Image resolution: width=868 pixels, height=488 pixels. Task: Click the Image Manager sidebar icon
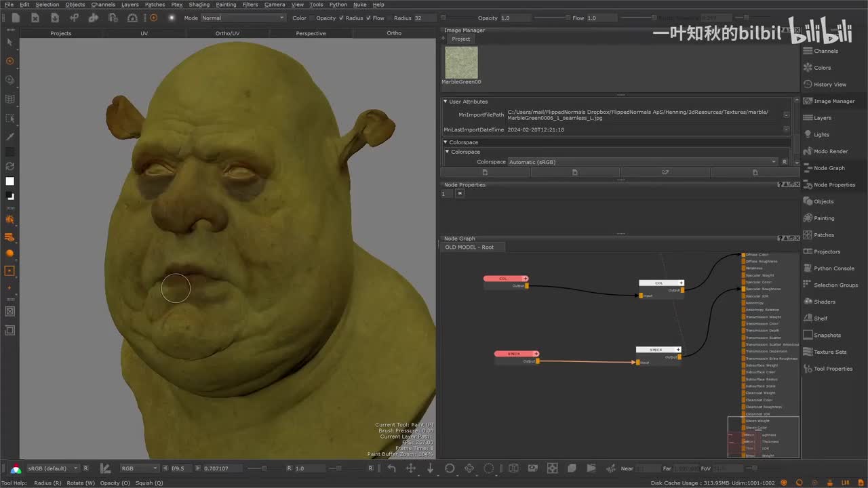pyautogui.click(x=808, y=101)
